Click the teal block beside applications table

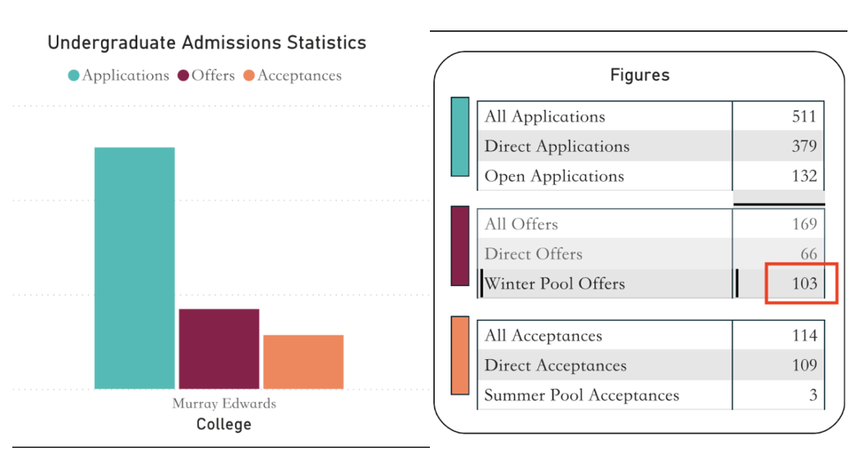point(460,136)
